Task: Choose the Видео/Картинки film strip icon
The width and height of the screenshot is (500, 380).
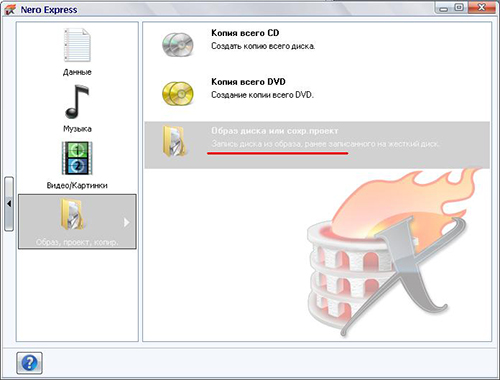Action: coord(77,158)
